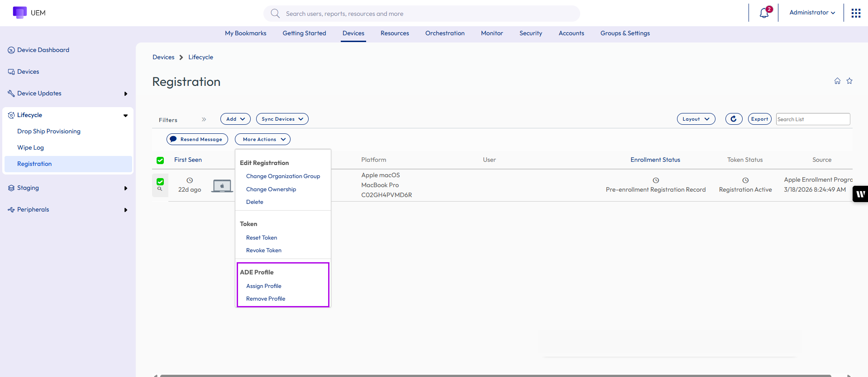Click the refresh list icon button

(734, 119)
